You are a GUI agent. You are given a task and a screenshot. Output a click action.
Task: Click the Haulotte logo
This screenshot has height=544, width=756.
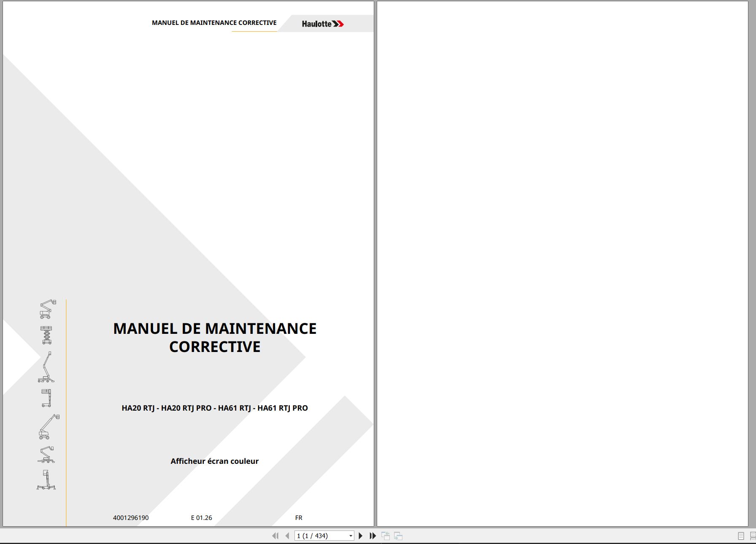coord(323,24)
